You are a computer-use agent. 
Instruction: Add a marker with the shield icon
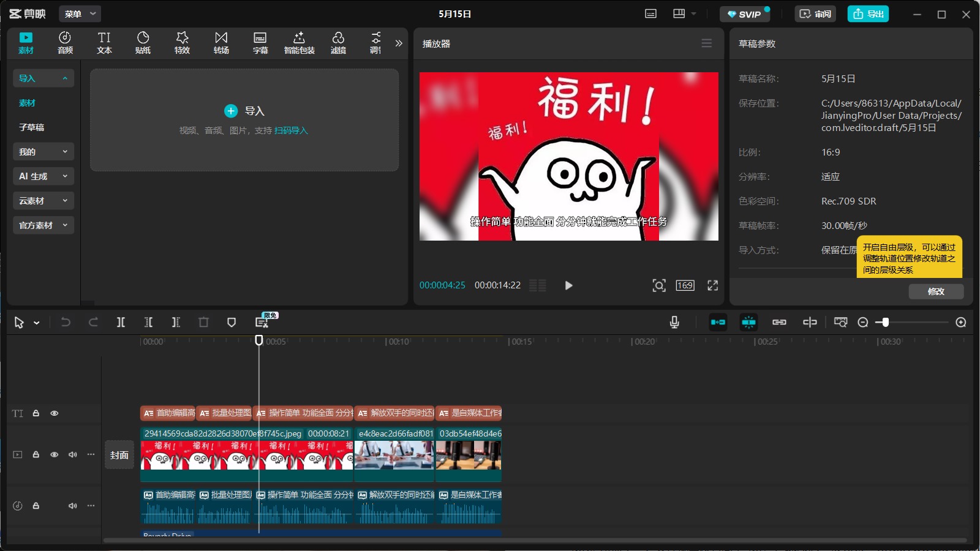[x=232, y=322]
